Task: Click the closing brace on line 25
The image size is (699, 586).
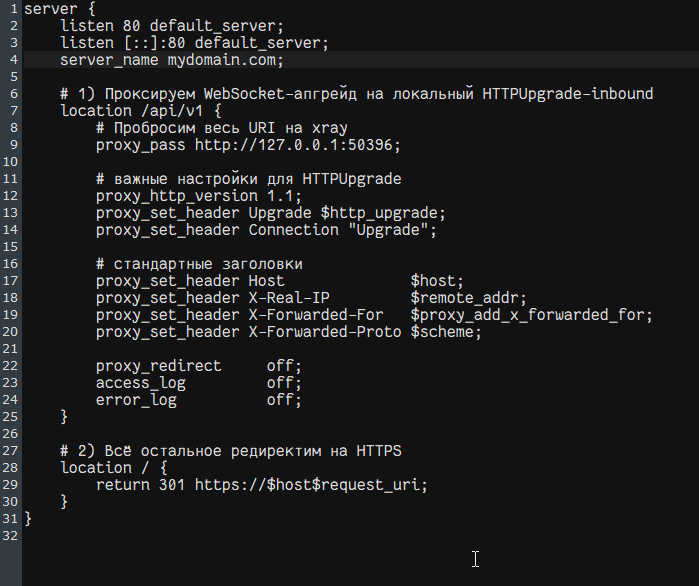Action: tap(64, 417)
